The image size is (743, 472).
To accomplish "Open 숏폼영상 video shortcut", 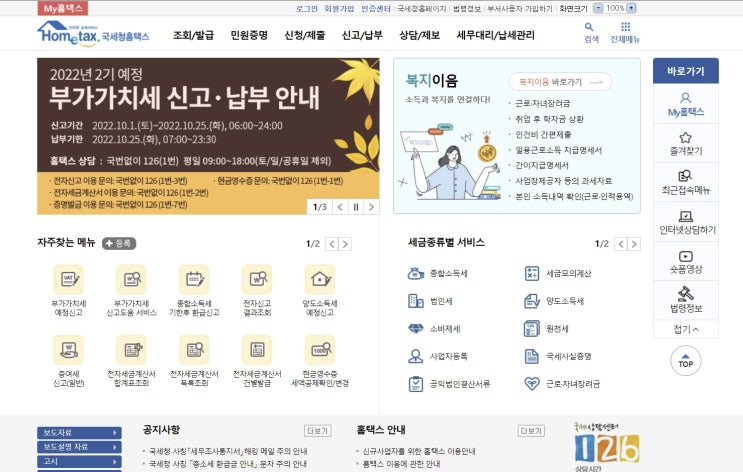I will pos(686,262).
